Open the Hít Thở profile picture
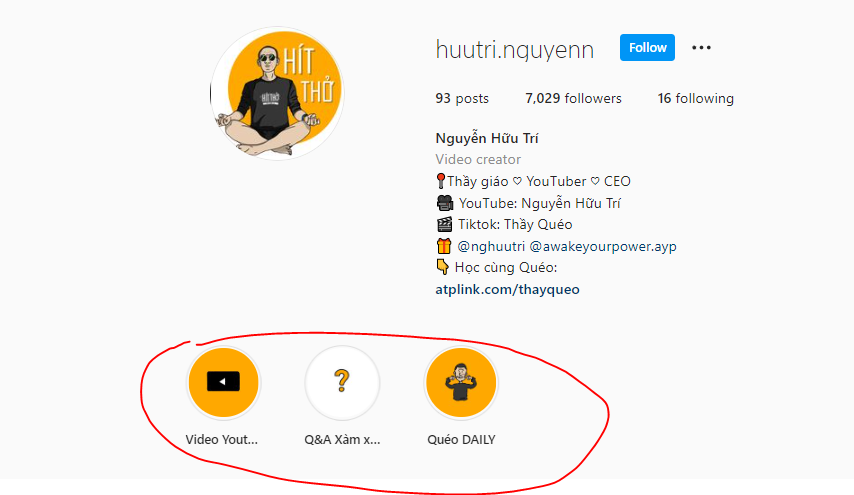Screen dimensions: 854x495 [x=277, y=94]
